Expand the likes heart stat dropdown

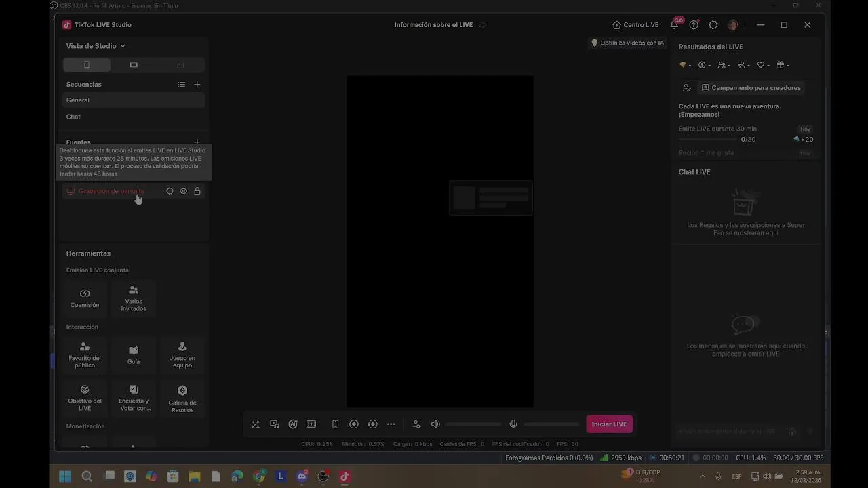pyautogui.click(x=764, y=65)
